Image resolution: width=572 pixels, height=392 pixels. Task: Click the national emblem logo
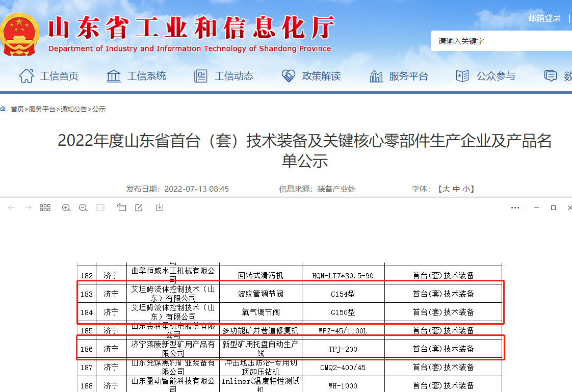point(20,33)
